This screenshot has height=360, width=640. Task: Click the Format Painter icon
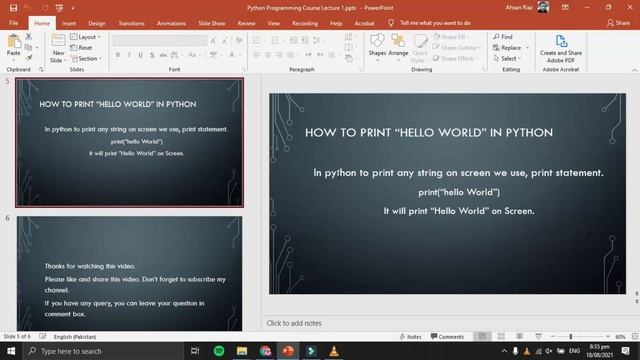(x=29, y=58)
